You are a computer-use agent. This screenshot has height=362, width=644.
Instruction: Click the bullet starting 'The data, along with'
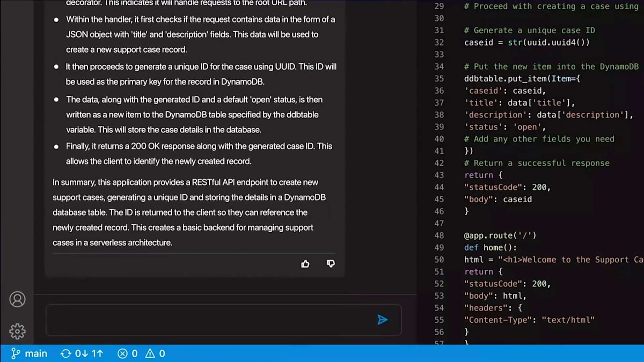tap(194, 115)
